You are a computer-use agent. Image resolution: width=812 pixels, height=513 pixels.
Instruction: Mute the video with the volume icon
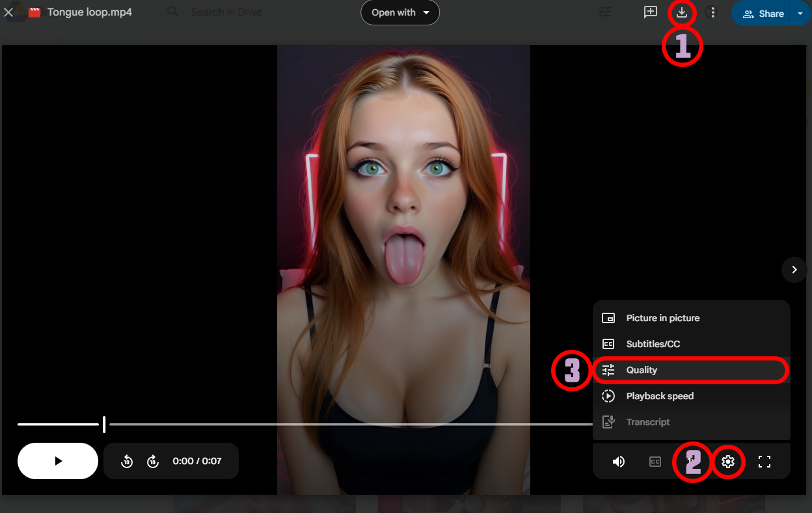pyautogui.click(x=619, y=462)
